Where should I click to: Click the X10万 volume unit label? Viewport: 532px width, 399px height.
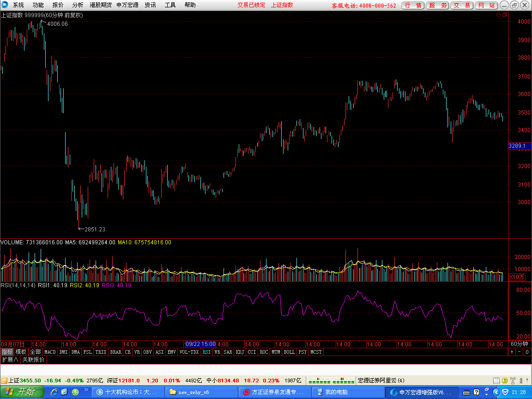pyautogui.click(x=517, y=277)
